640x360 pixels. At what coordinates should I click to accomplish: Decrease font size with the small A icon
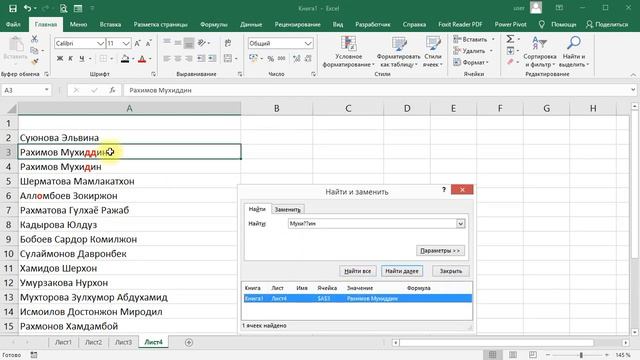149,43
